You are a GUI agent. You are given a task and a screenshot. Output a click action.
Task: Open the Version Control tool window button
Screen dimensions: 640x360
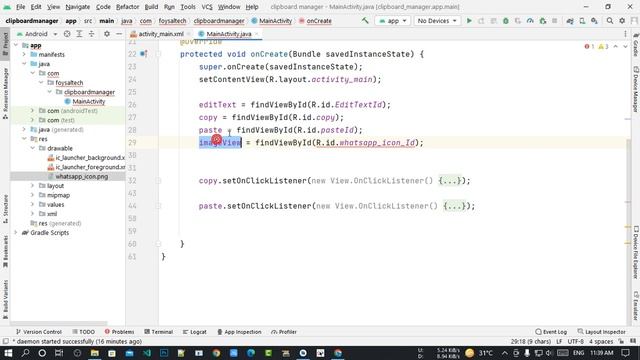tap(38, 332)
